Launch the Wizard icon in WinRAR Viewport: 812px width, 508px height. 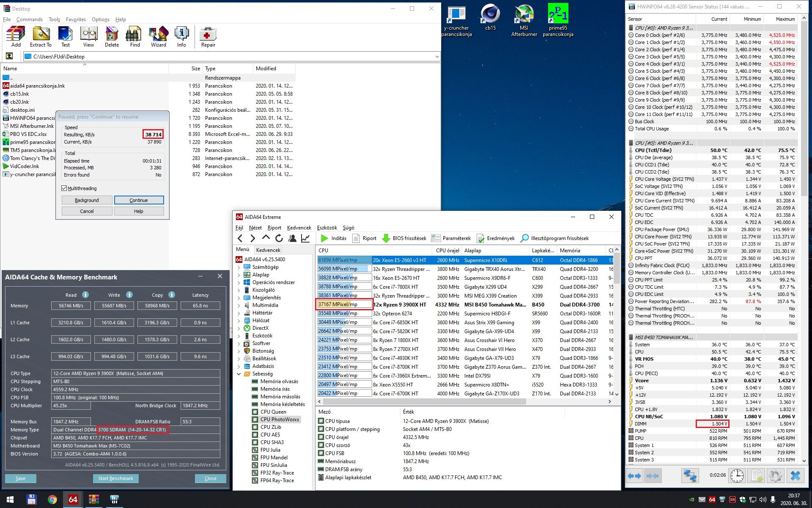tap(158, 36)
